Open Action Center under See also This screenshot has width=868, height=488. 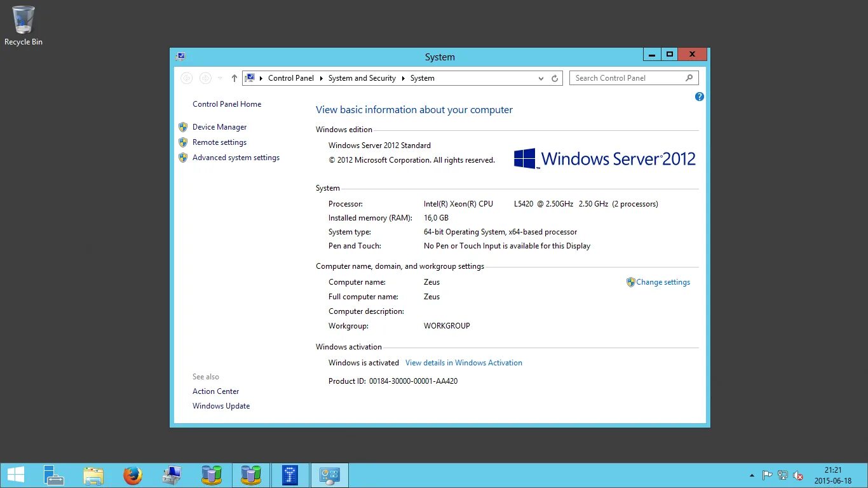pos(216,391)
